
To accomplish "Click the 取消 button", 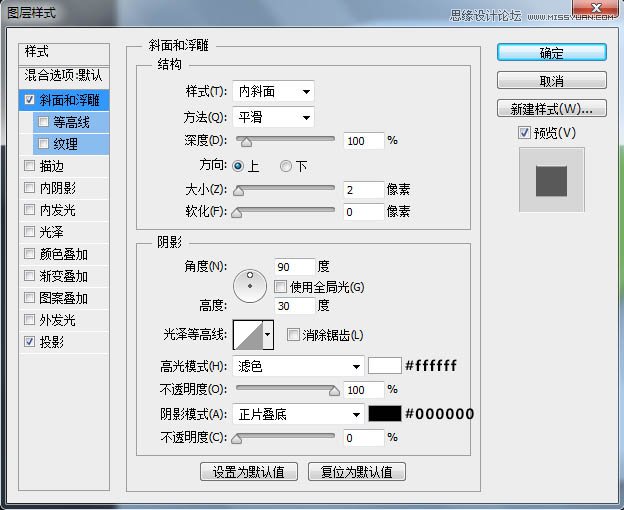I will click(552, 80).
